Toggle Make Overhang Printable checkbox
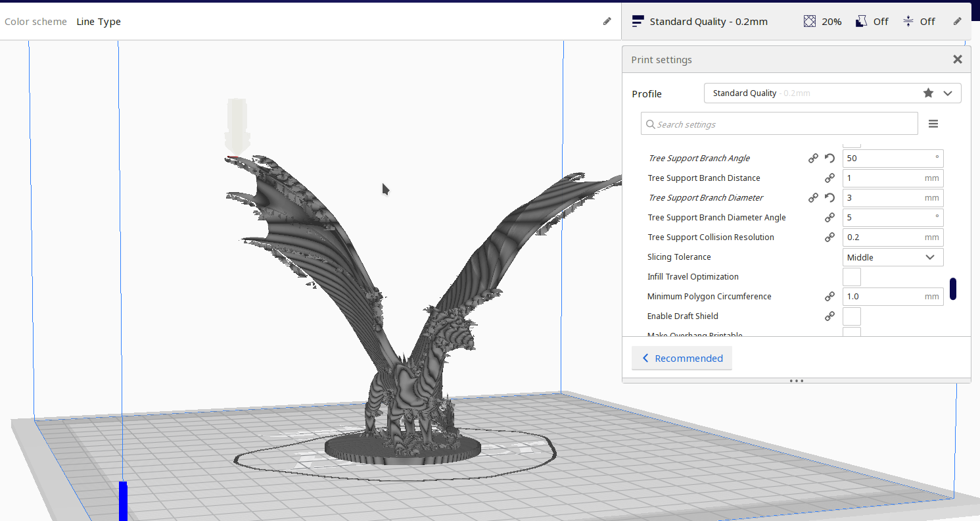Image resolution: width=980 pixels, height=521 pixels. click(852, 332)
